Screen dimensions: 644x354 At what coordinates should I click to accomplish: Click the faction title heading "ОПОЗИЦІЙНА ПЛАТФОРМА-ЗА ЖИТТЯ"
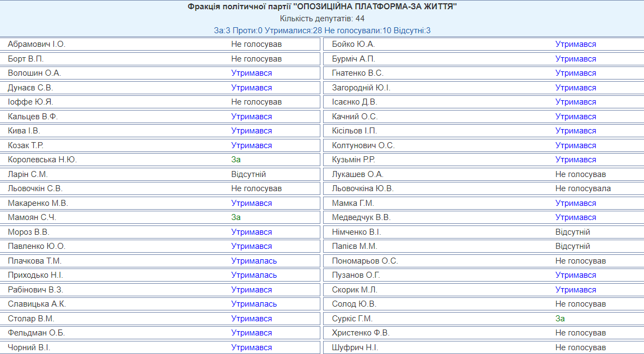[x=322, y=7]
